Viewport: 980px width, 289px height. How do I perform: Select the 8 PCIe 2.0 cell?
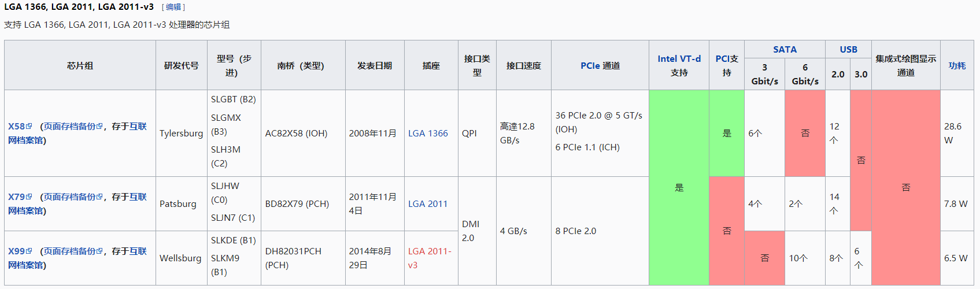[x=600, y=231]
